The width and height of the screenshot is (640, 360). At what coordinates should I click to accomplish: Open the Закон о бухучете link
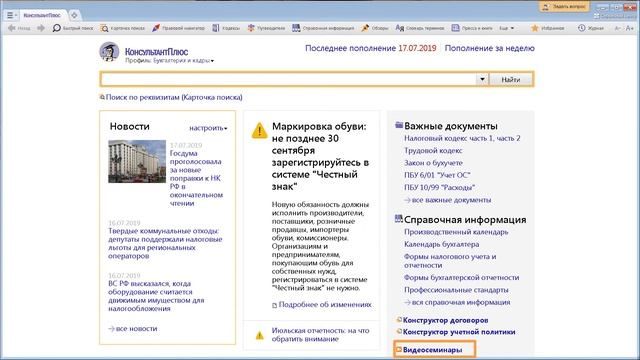pyautogui.click(x=433, y=163)
